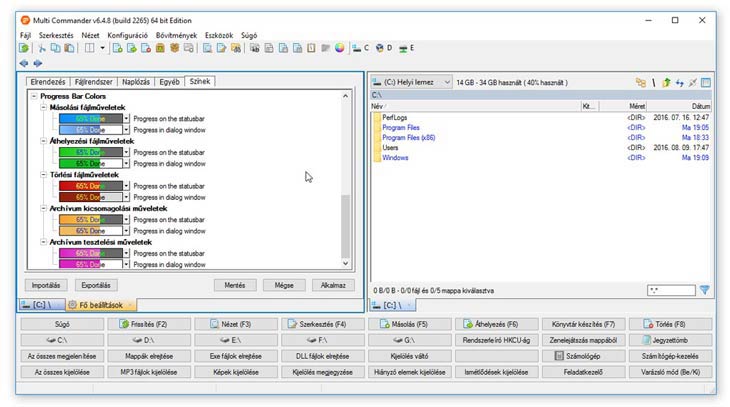Open dropdown for blue statusbar progress color
730x407 pixels.
tap(126, 119)
